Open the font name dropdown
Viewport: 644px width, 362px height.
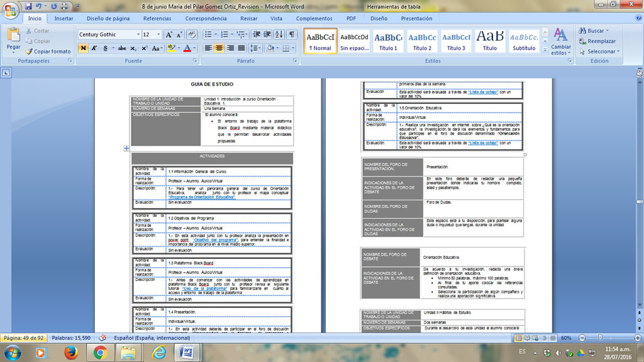(x=138, y=35)
